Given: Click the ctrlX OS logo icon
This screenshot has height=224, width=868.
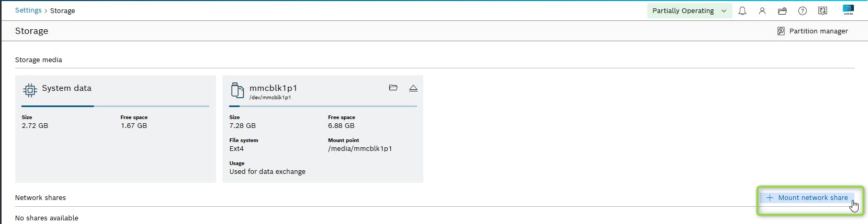Looking at the screenshot, I should (x=848, y=10).
